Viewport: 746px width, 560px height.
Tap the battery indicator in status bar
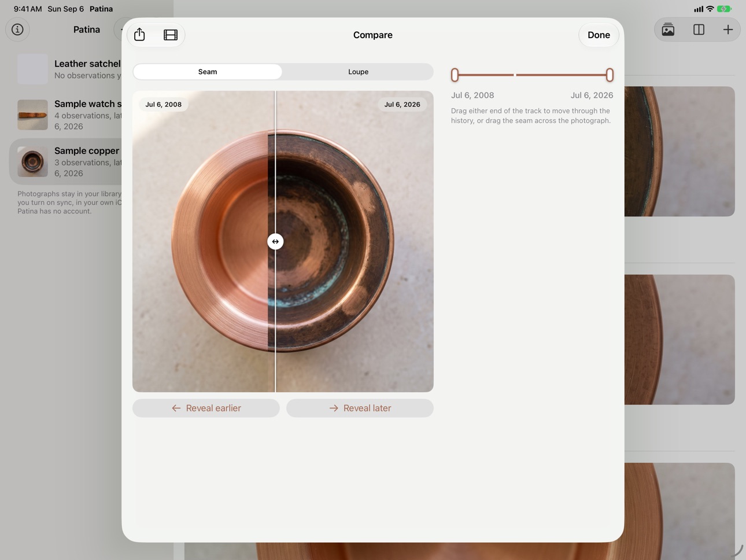tap(724, 9)
